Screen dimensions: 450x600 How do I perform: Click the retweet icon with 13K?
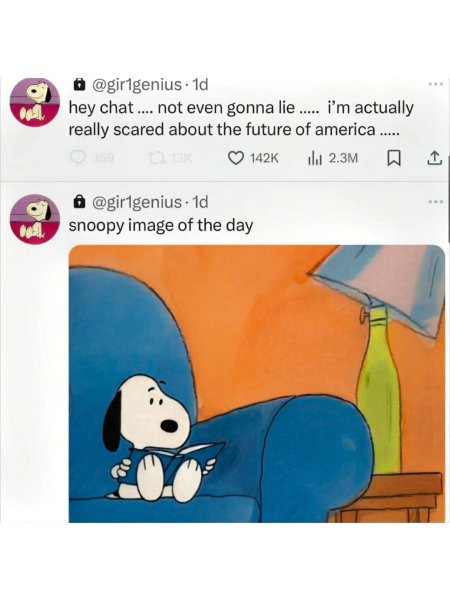point(157,158)
